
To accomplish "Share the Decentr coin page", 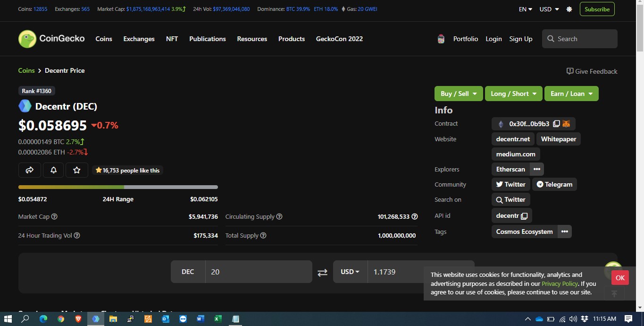I will (x=29, y=170).
